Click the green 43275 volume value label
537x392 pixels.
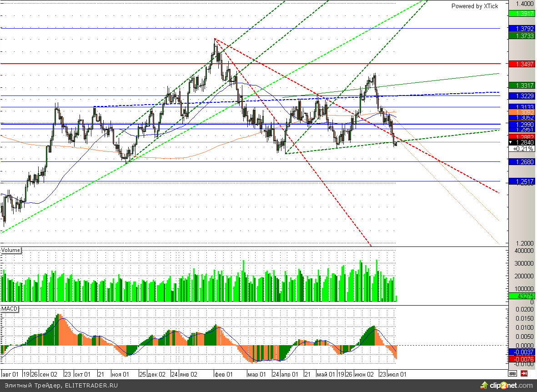521,296
